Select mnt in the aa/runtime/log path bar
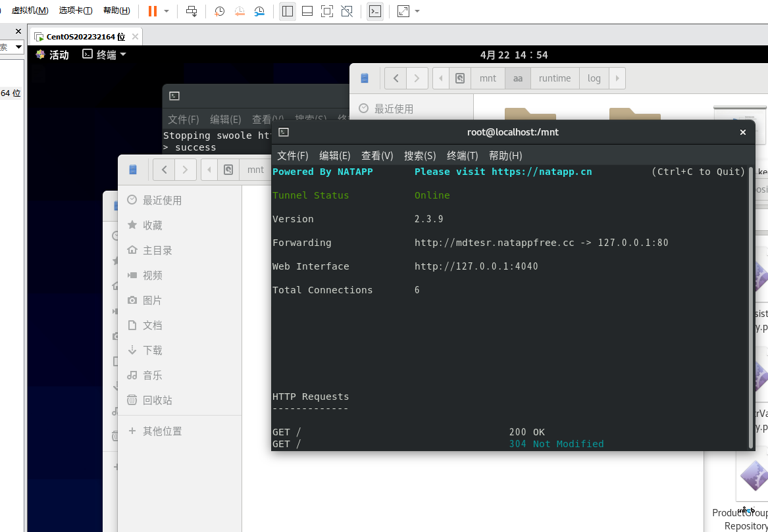 click(x=488, y=78)
